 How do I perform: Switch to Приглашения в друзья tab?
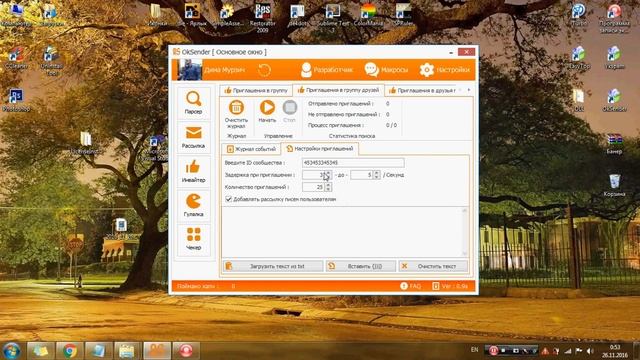[422, 90]
